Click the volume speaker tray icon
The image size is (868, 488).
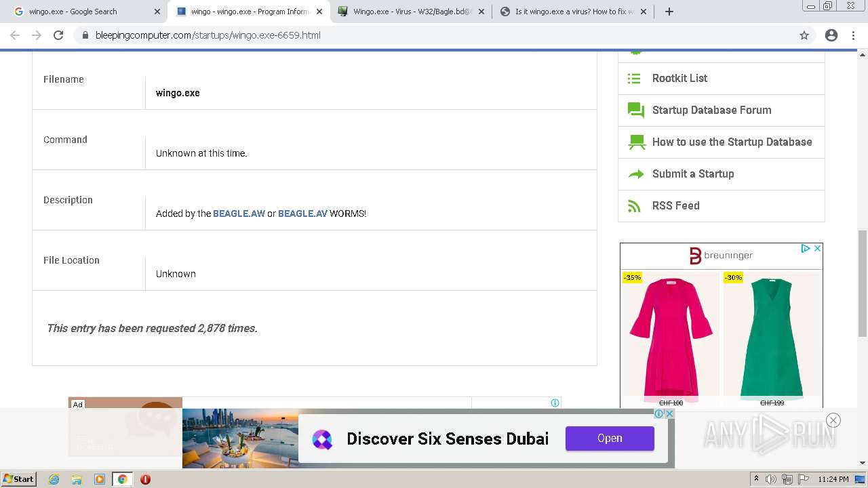771,479
